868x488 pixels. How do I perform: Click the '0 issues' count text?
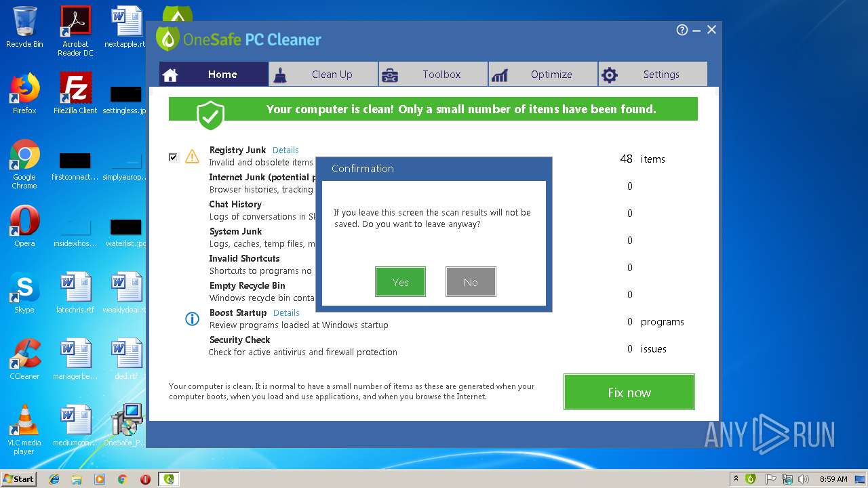tap(646, 348)
